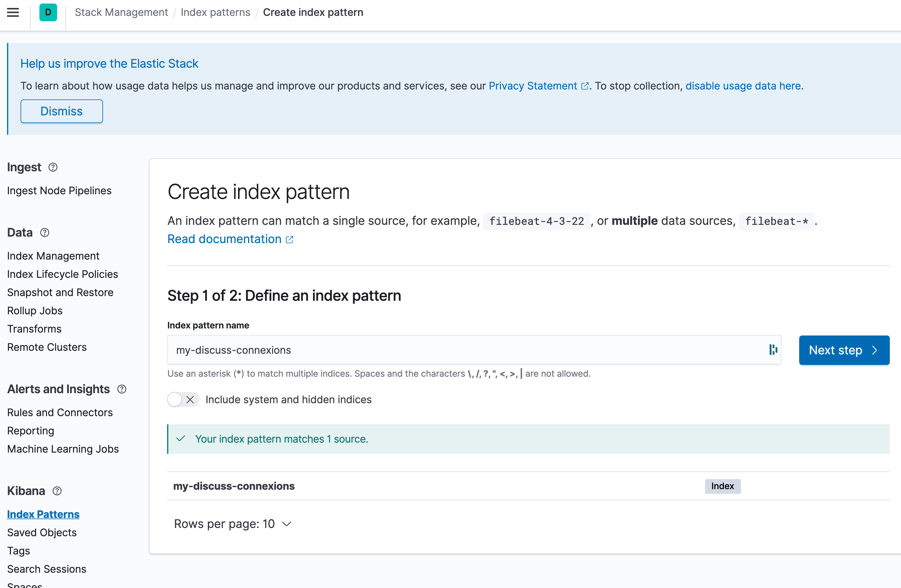Click the Kibana section help icon
Screen dimensions: 901x588
tap(57, 491)
